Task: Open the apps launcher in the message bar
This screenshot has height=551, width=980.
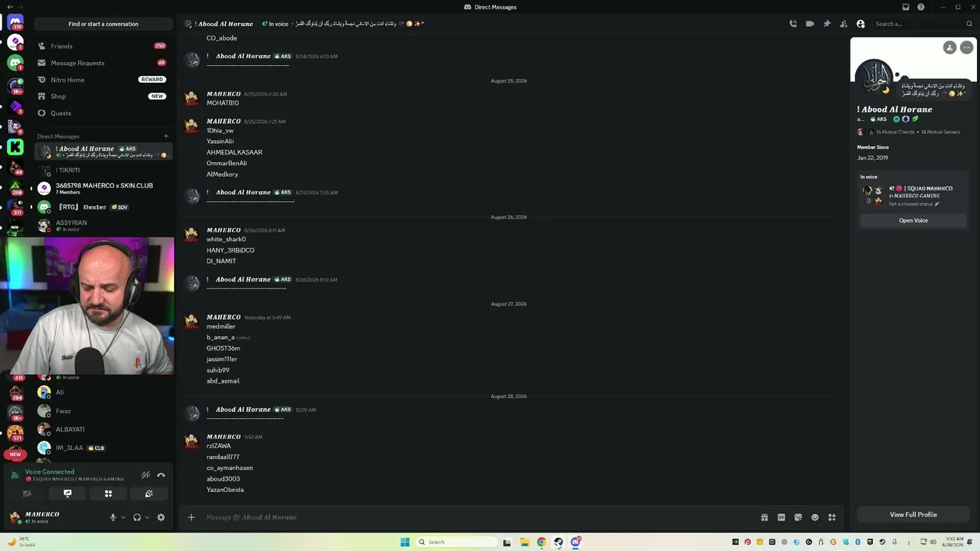Action: [831, 517]
